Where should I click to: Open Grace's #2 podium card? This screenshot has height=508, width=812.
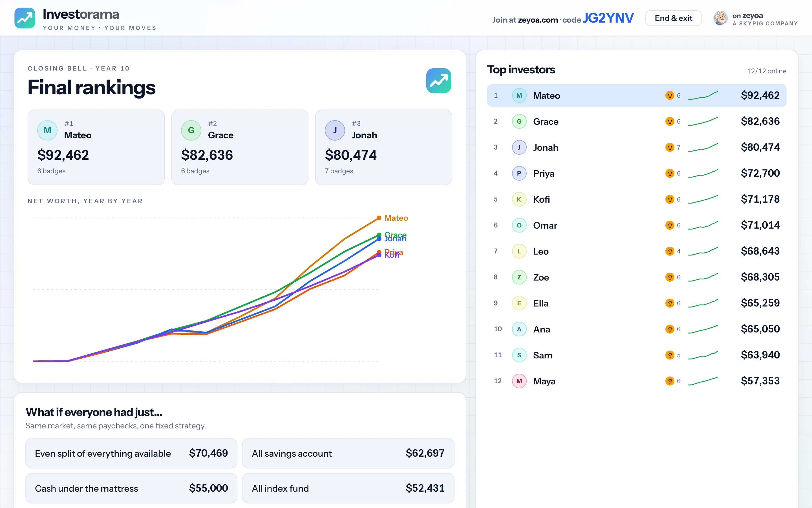point(240,147)
